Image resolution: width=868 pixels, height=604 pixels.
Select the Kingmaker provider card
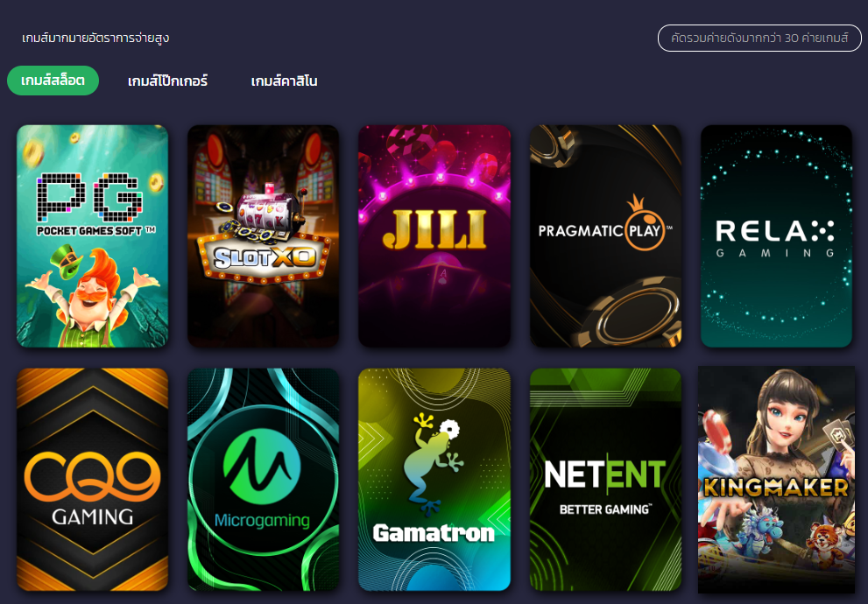[x=777, y=480]
